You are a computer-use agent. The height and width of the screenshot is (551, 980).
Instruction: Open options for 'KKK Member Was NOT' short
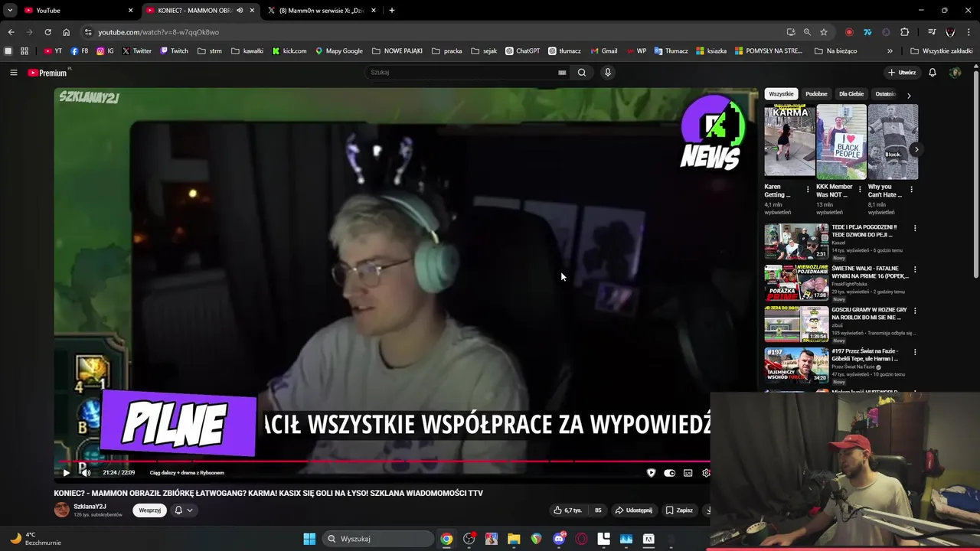[860, 190]
